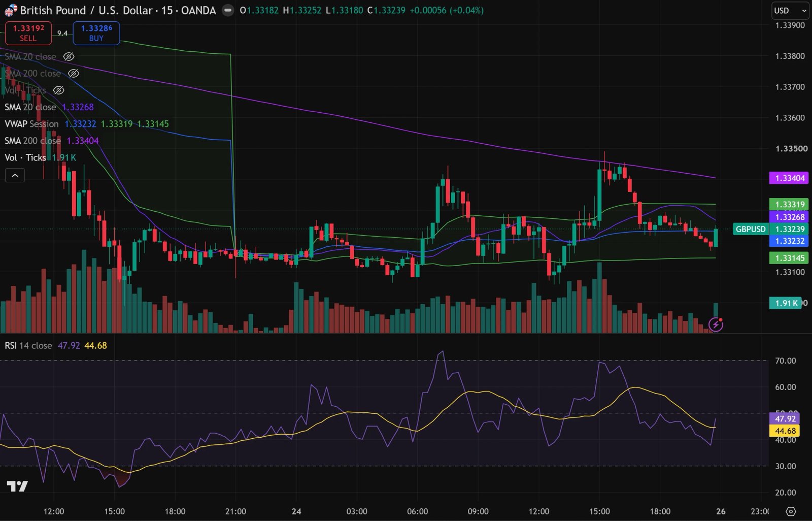The width and height of the screenshot is (812, 521).
Task: Select the RSI 14 close legend
Action: (x=56, y=346)
